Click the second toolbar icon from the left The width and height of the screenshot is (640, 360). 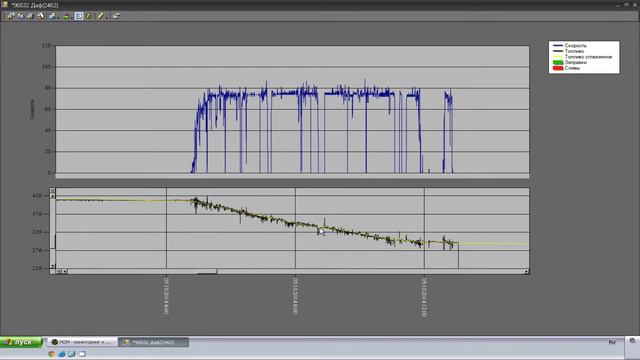20,16
